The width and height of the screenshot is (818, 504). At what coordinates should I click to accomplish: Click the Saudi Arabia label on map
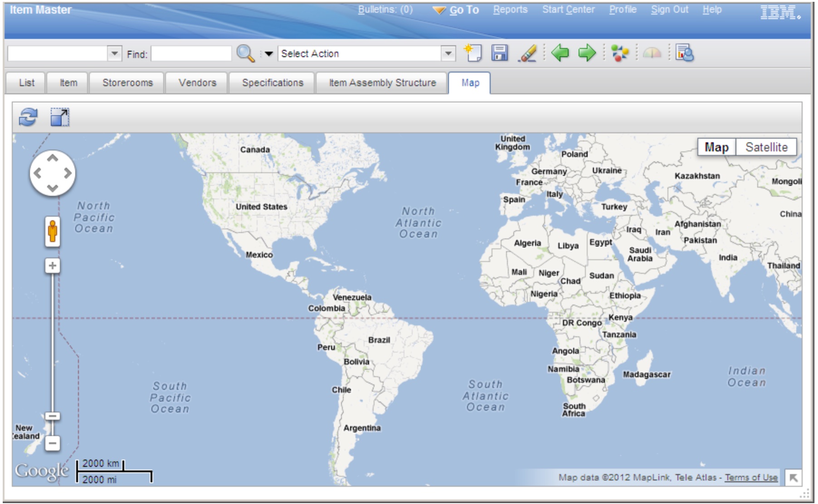(x=640, y=254)
